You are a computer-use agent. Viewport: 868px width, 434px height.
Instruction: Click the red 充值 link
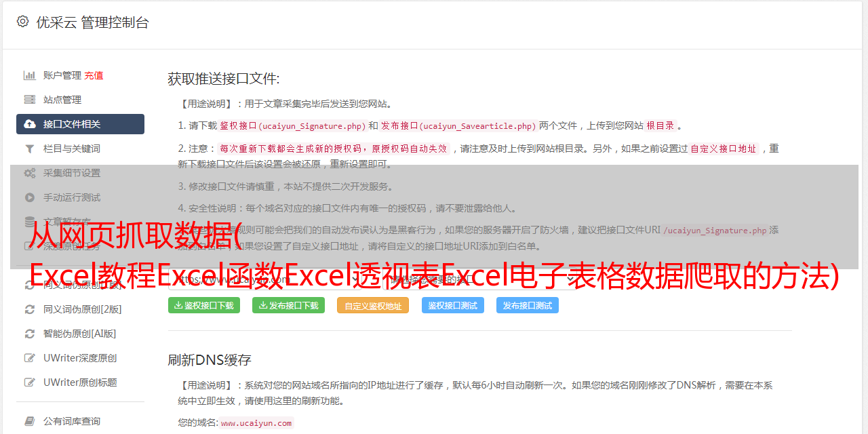click(94, 75)
